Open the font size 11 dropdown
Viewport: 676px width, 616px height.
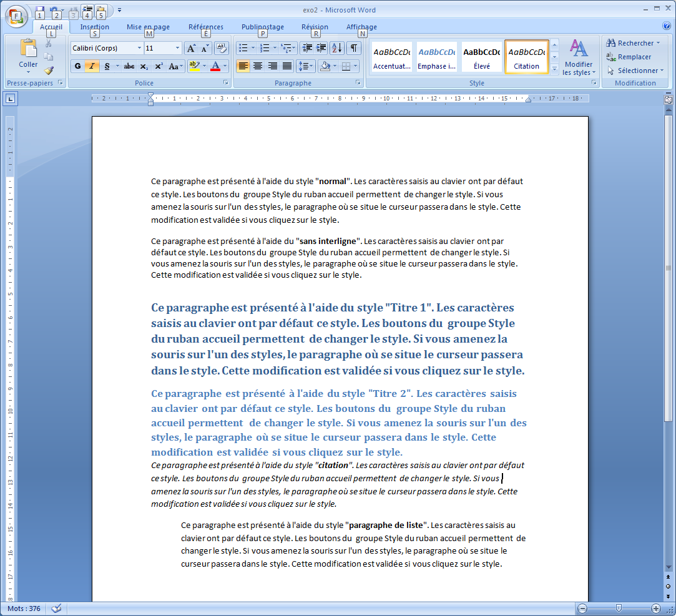pyautogui.click(x=177, y=48)
